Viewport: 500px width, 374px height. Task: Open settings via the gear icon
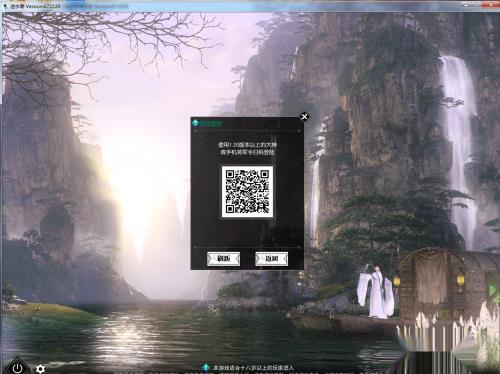[x=40, y=369]
